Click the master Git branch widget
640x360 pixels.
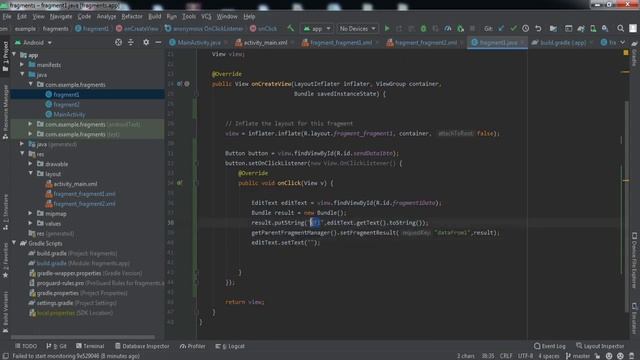[578, 356]
